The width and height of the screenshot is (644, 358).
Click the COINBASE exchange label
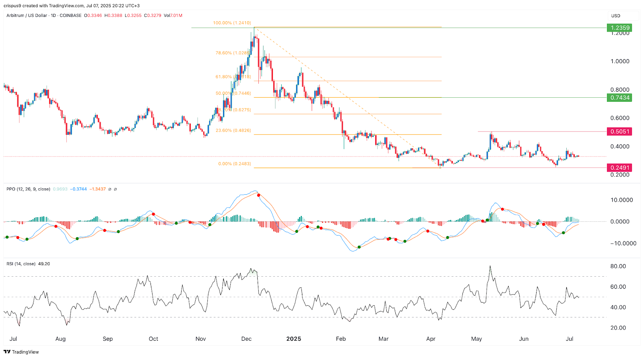[70, 16]
